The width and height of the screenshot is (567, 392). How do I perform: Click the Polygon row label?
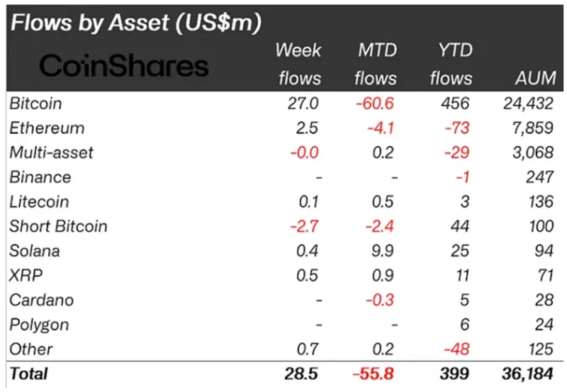pos(39,325)
